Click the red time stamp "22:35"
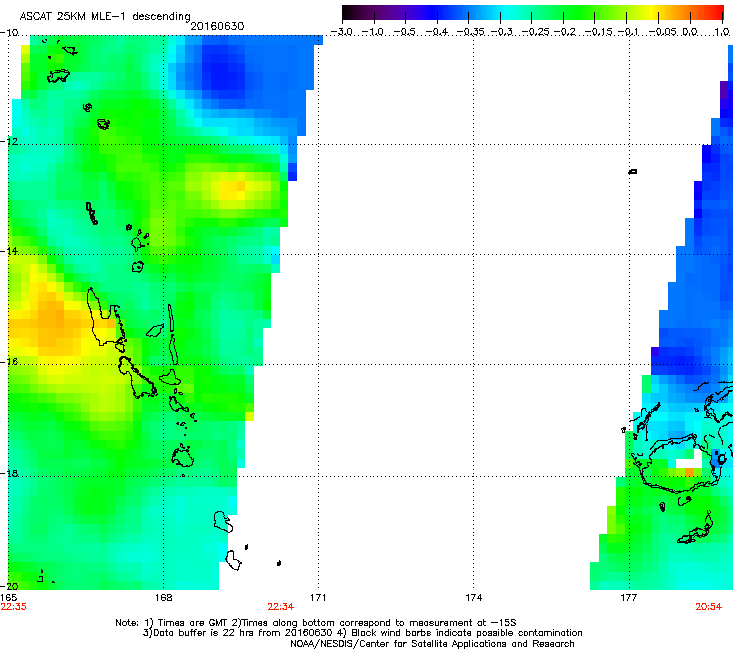740x650 pixels. click(13, 607)
